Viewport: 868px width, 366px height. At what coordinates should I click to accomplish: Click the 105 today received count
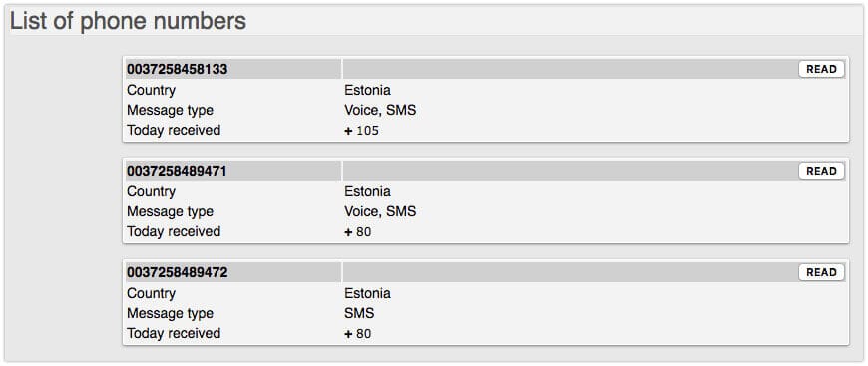367,131
